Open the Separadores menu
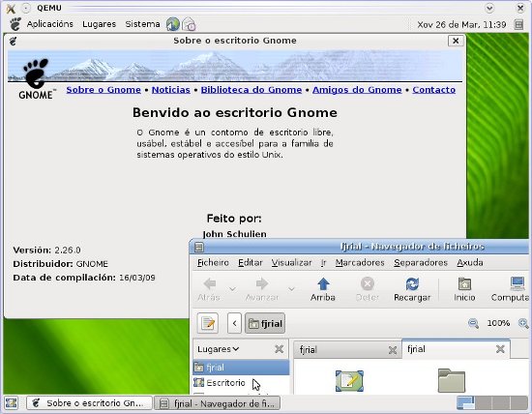 coord(421,263)
